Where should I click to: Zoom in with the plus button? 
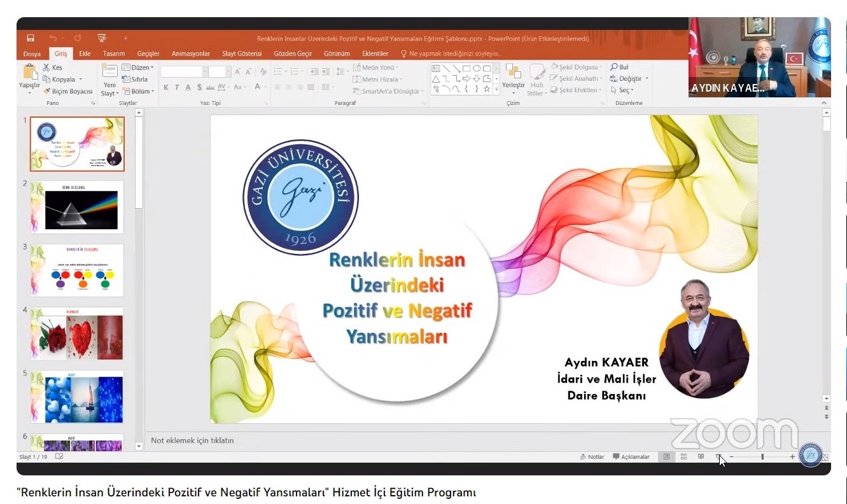coord(792,456)
